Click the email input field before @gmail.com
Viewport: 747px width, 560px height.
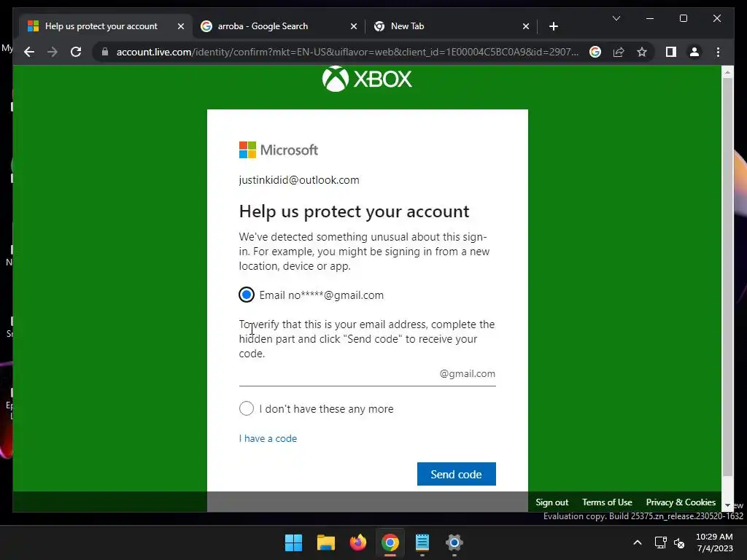pos(367,374)
